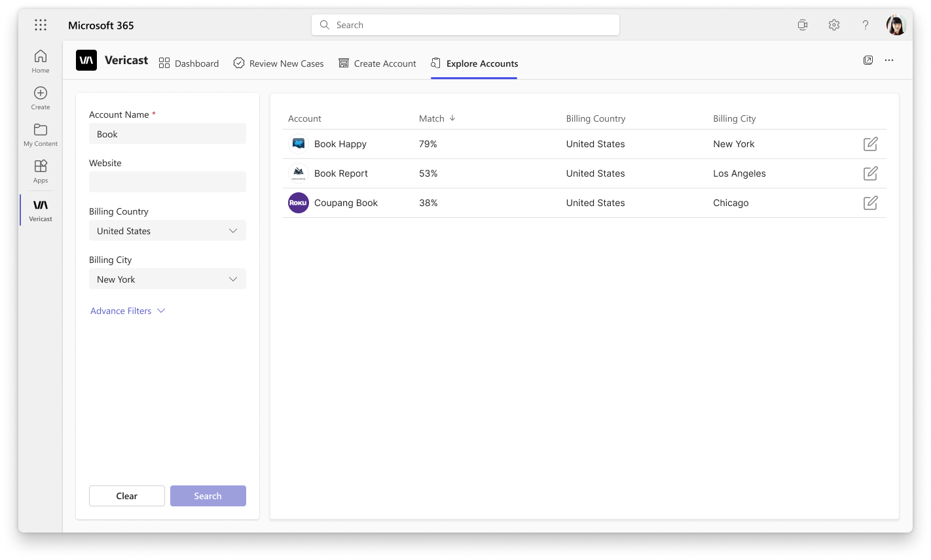Open My Content folder in sidebar
931x560 pixels.
coord(41,134)
